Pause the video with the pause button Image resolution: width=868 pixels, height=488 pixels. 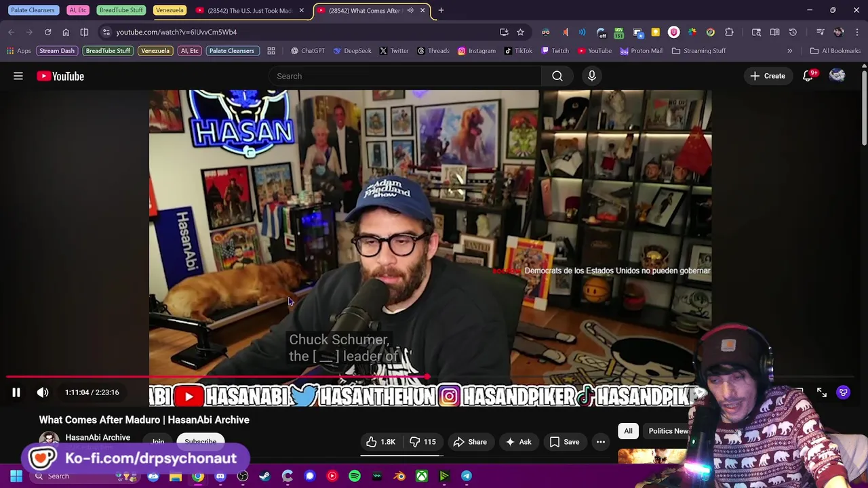coord(16,392)
